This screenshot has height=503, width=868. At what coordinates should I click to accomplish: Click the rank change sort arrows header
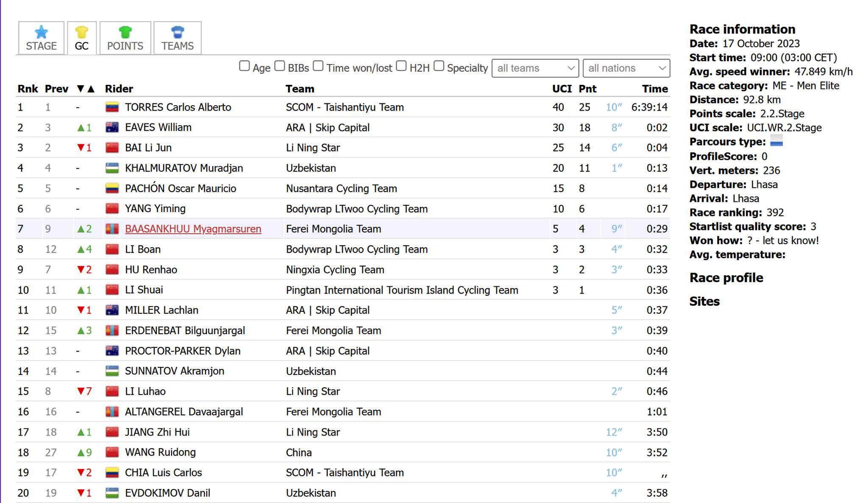pyautogui.click(x=86, y=89)
